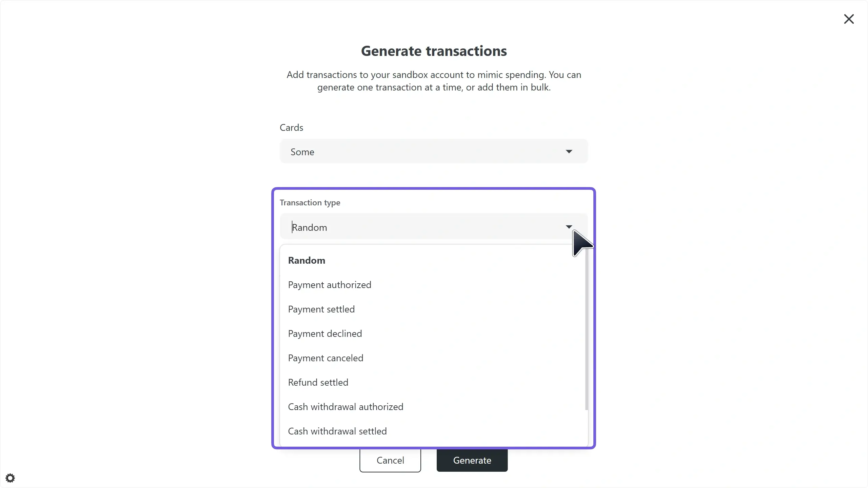The height and width of the screenshot is (488, 868).
Task: Choose Payment canceled option
Action: pos(325,358)
